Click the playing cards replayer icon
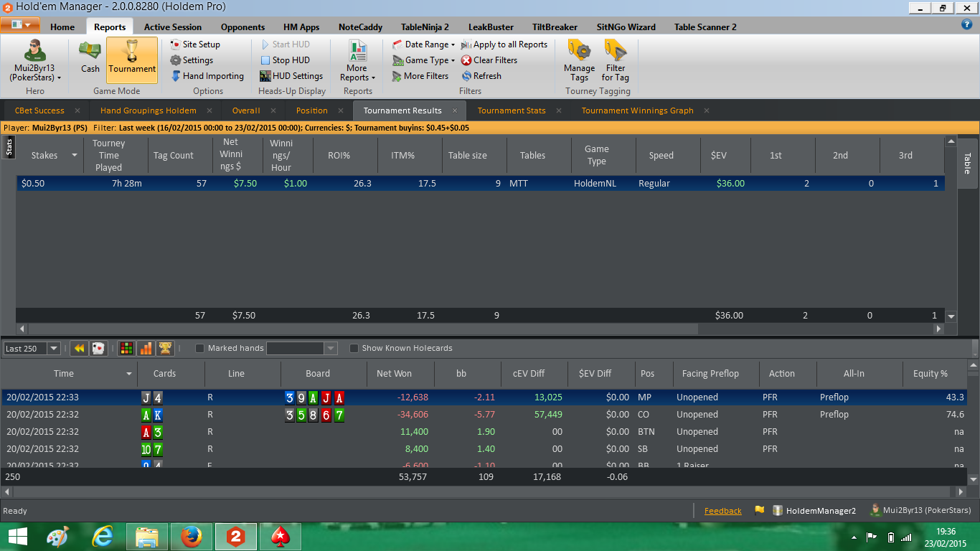 point(99,348)
